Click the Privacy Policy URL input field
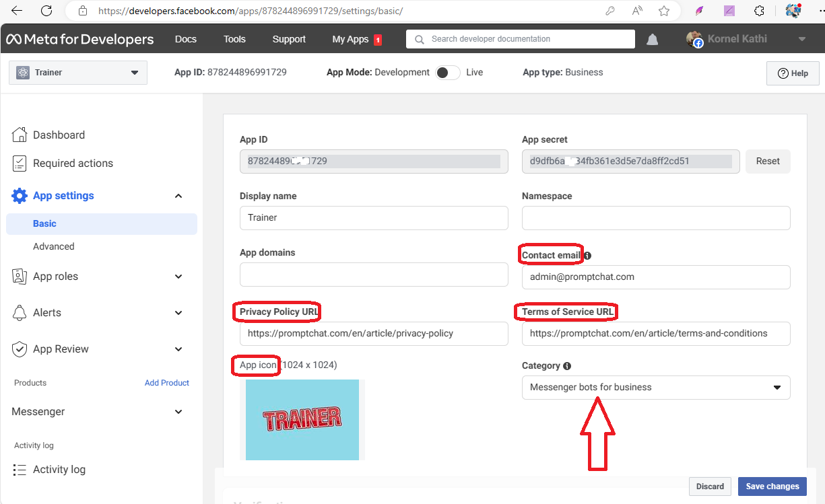825x504 pixels. [374, 334]
